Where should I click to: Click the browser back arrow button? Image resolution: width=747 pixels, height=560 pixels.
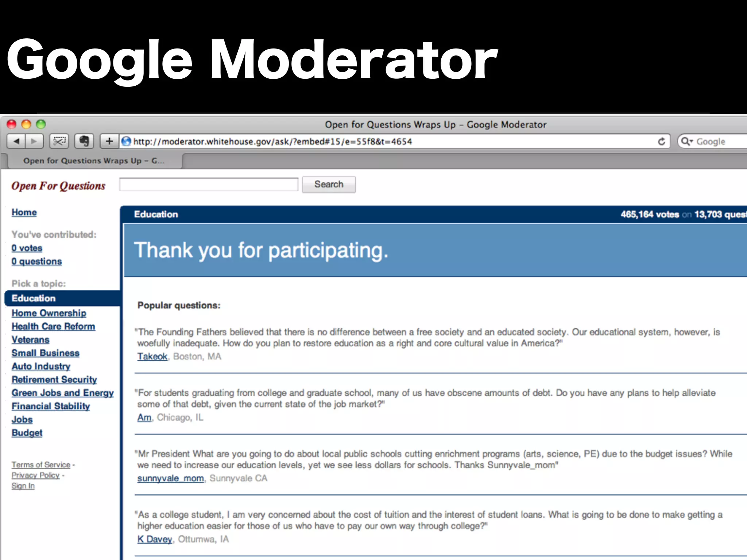click(x=16, y=141)
